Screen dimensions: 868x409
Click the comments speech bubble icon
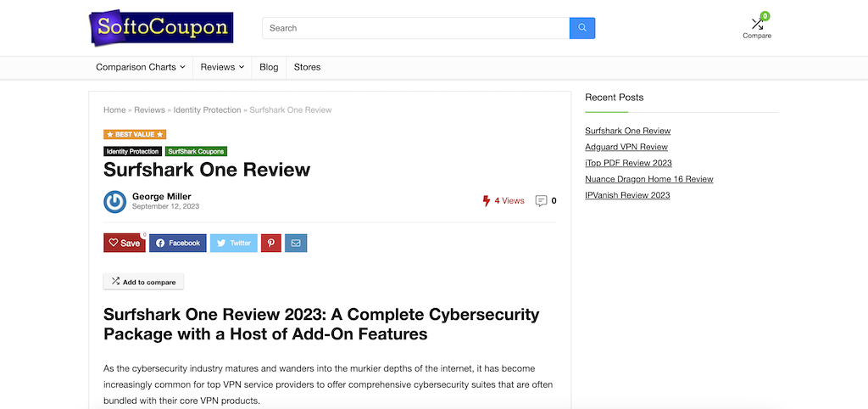click(x=541, y=200)
